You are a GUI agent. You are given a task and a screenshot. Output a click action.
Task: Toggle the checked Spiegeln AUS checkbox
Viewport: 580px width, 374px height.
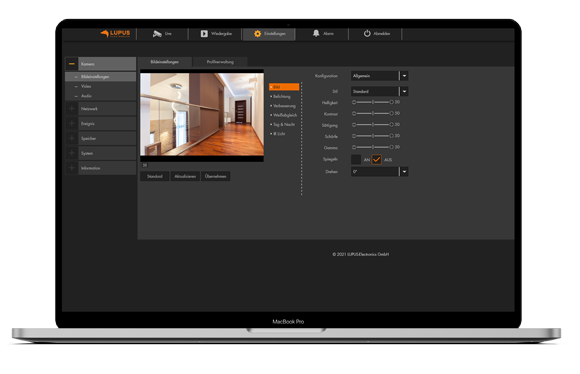point(377,159)
